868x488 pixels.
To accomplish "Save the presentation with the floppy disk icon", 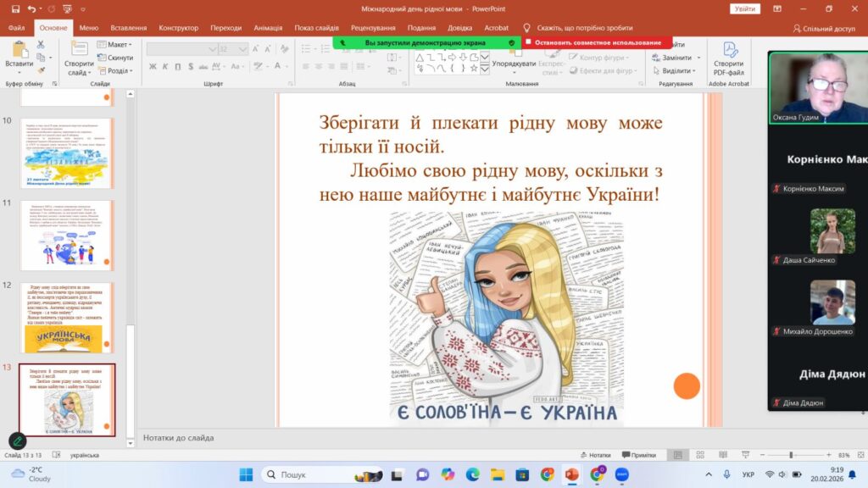I will [15, 8].
